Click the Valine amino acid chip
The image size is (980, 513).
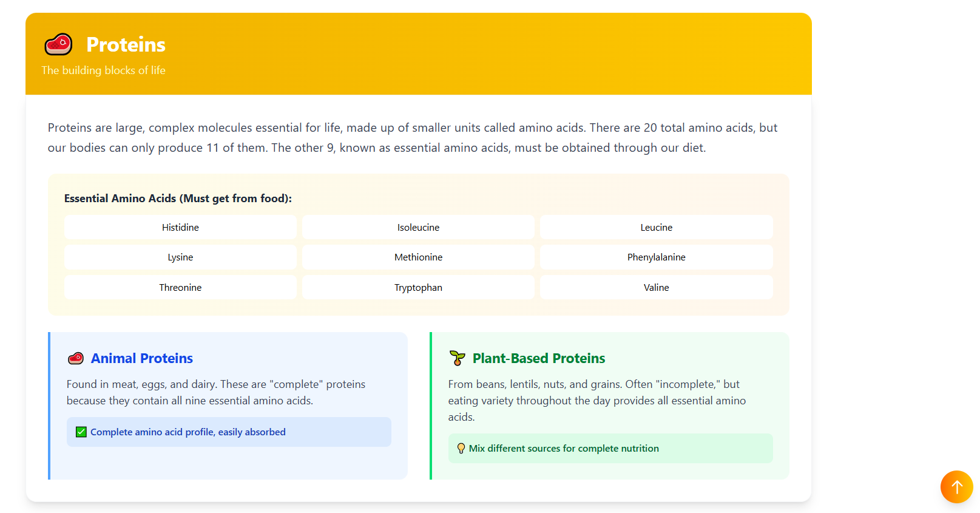656,288
